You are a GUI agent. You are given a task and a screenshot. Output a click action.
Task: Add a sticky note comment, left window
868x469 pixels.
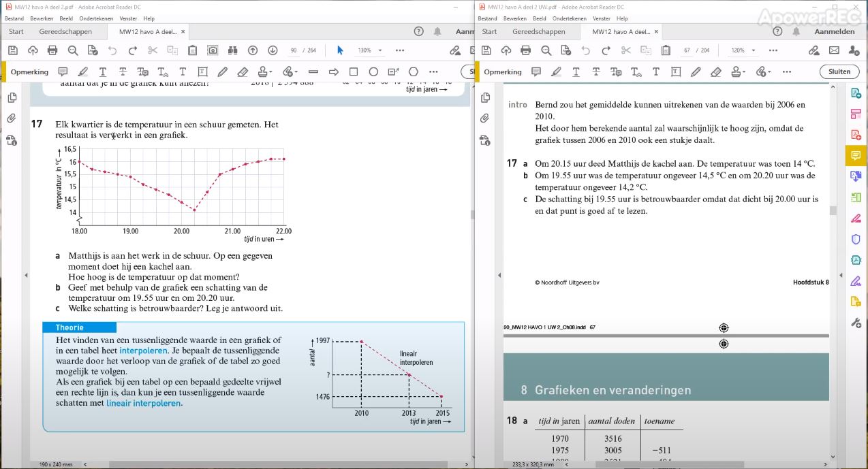pyautogui.click(x=63, y=71)
